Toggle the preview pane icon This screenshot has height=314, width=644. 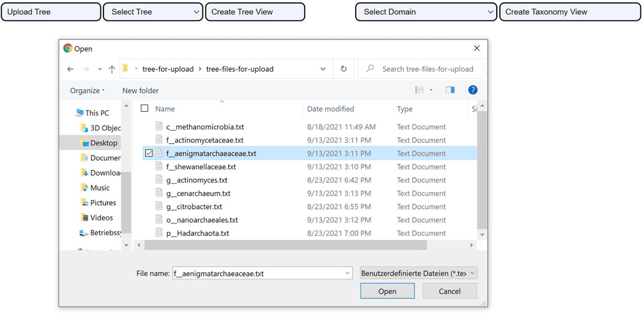pos(450,90)
